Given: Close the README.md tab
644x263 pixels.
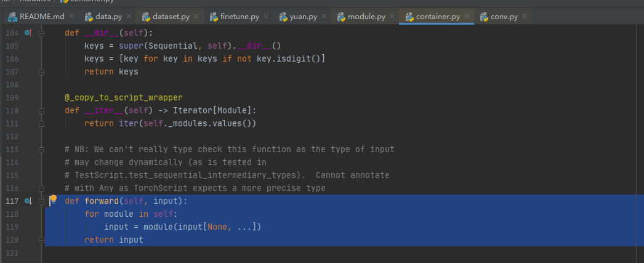Looking at the screenshot, I should (71, 17).
